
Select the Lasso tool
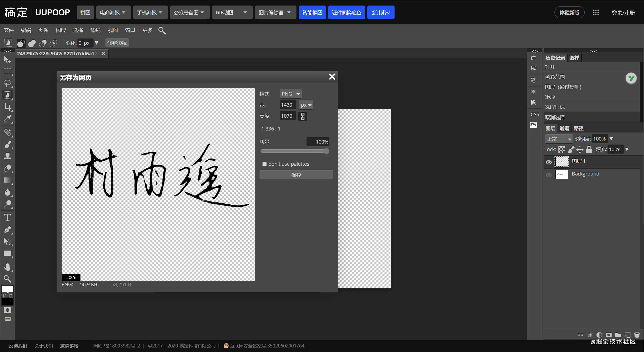click(x=8, y=83)
